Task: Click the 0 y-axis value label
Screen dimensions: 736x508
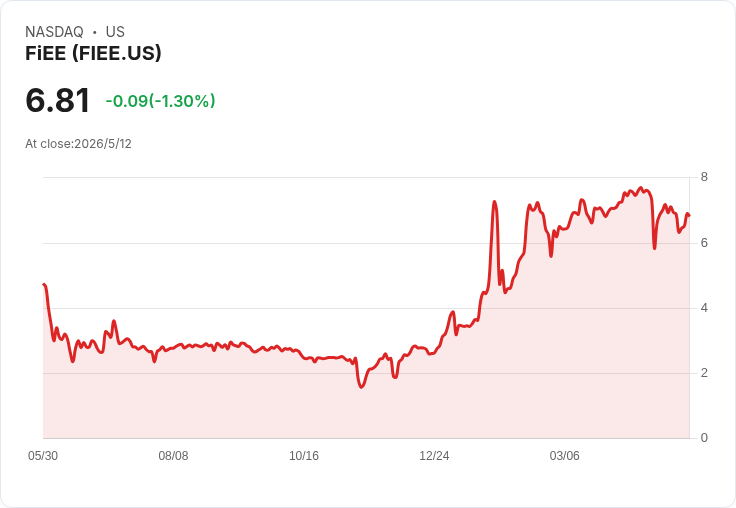Action: pos(704,438)
